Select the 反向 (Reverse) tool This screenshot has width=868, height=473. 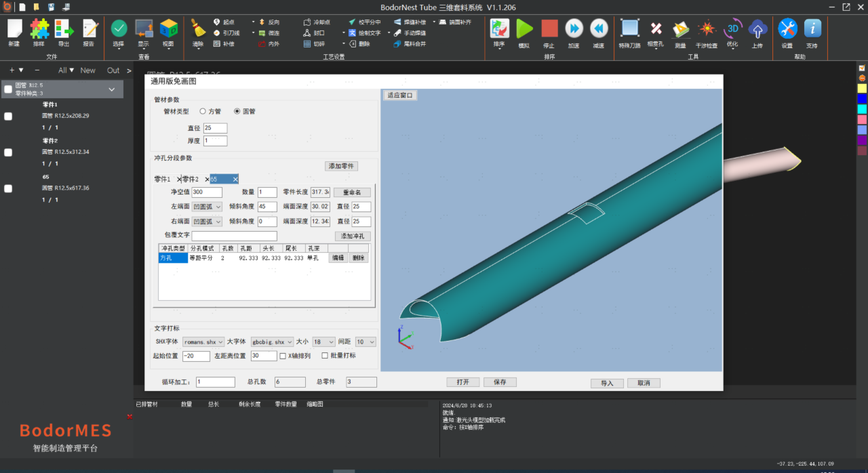(269, 22)
